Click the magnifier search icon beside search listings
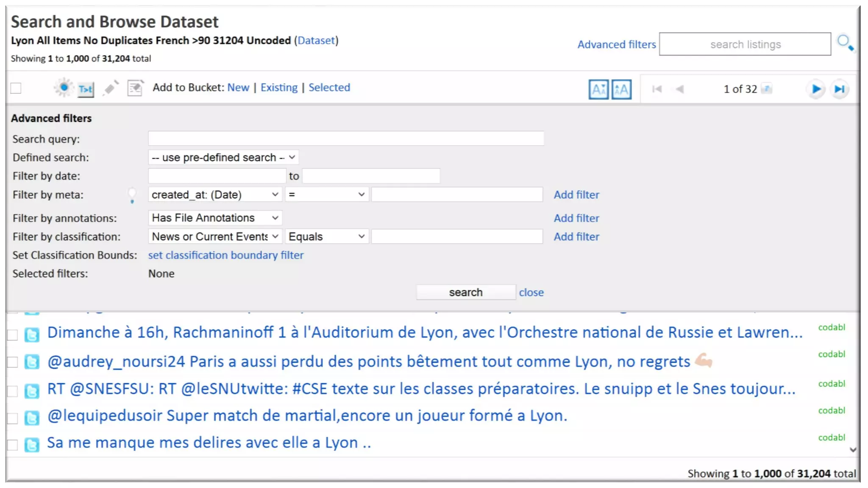Viewport: 868px width, 488px height. (845, 43)
